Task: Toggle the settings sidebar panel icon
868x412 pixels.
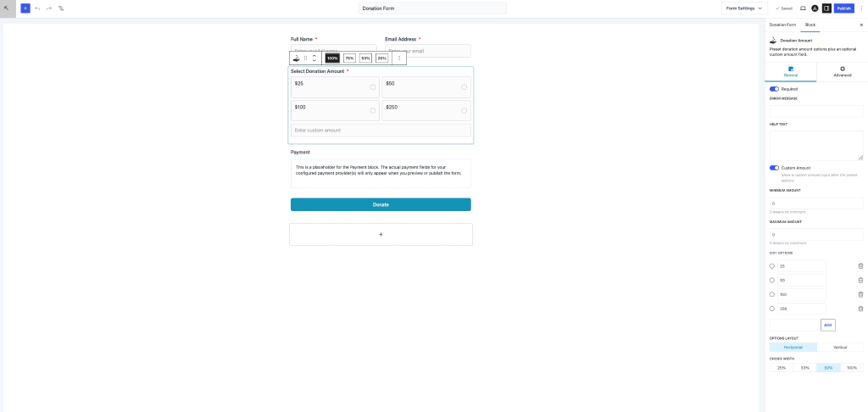Action: 826,8
